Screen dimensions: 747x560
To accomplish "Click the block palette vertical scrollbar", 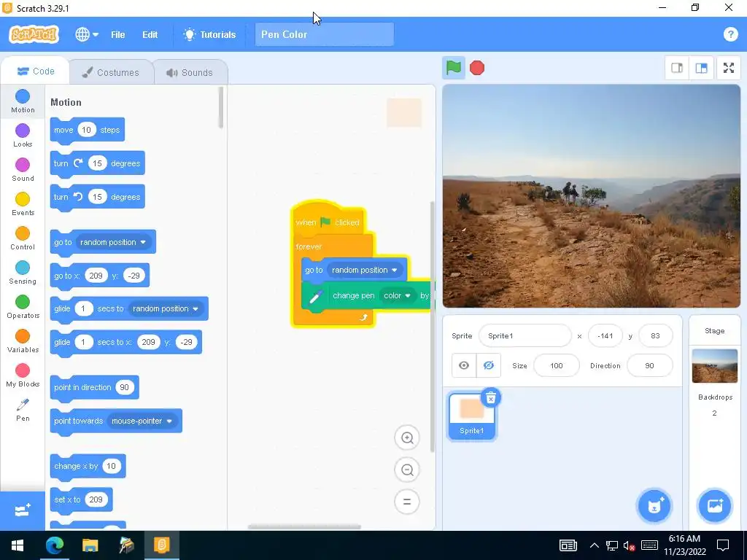I will pos(220,108).
